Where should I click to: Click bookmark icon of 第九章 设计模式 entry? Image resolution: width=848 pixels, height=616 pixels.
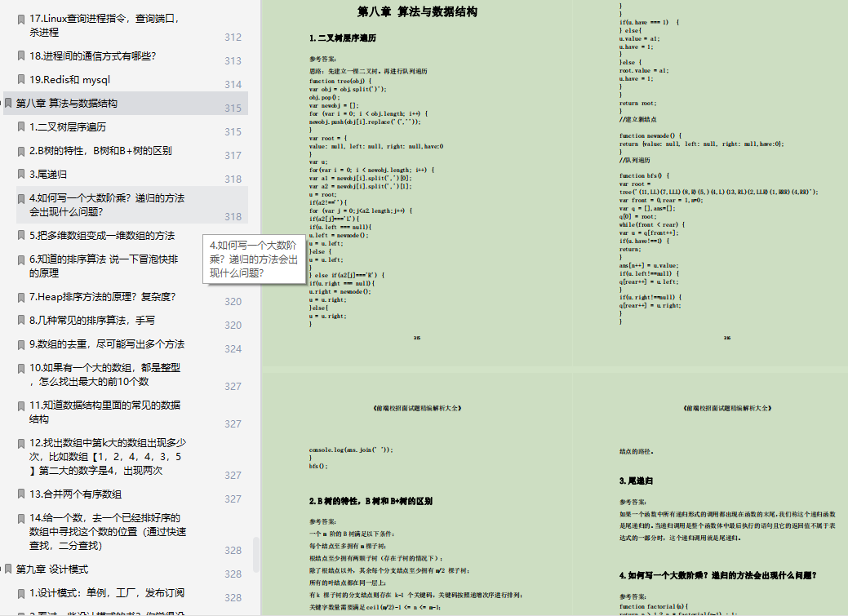8,569
